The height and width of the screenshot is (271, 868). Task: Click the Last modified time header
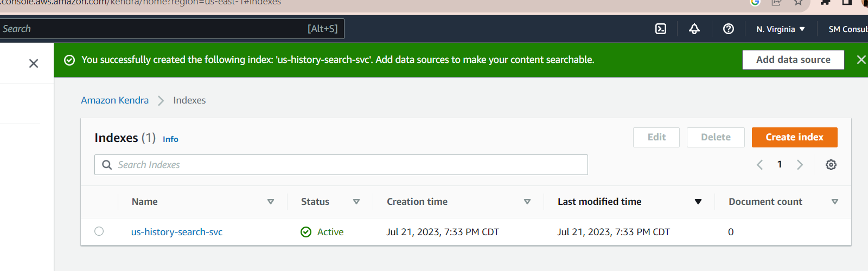pyautogui.click(x=599, y=202)
